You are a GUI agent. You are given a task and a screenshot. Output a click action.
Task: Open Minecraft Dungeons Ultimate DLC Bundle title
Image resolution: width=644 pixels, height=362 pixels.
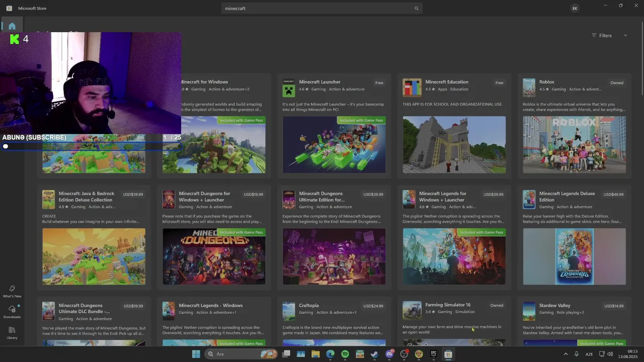coord(84,308)
